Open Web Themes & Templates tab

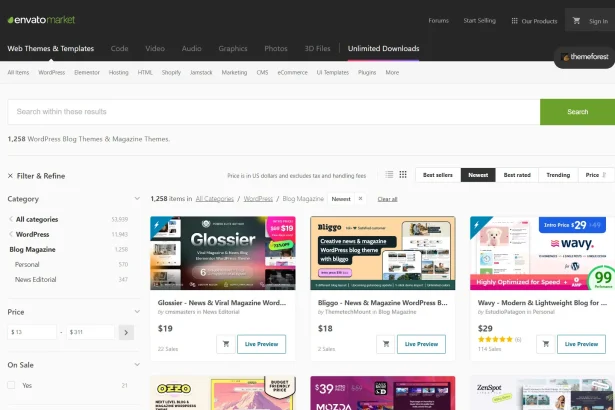click(x=51, y=49)
